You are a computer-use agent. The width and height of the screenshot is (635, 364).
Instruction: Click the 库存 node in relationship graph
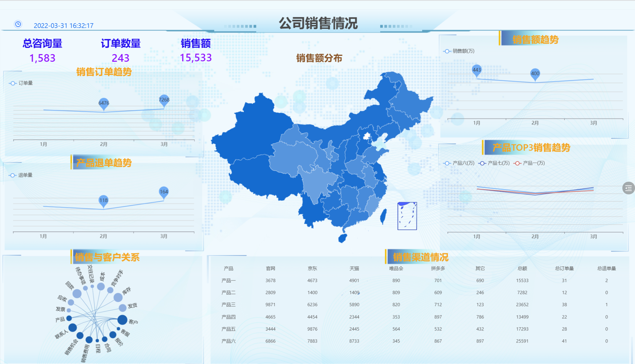tap(118, 297)
